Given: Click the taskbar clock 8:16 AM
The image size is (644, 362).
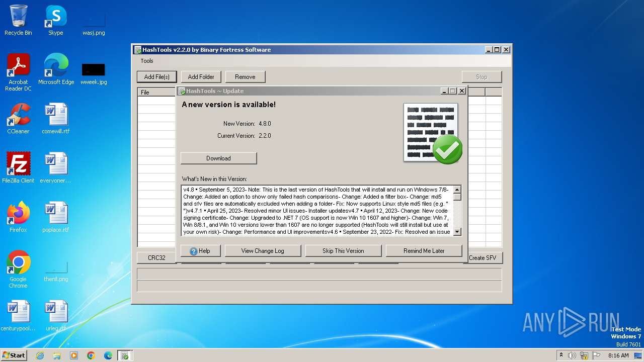Looking at the screenshot, I should [618, 355].
